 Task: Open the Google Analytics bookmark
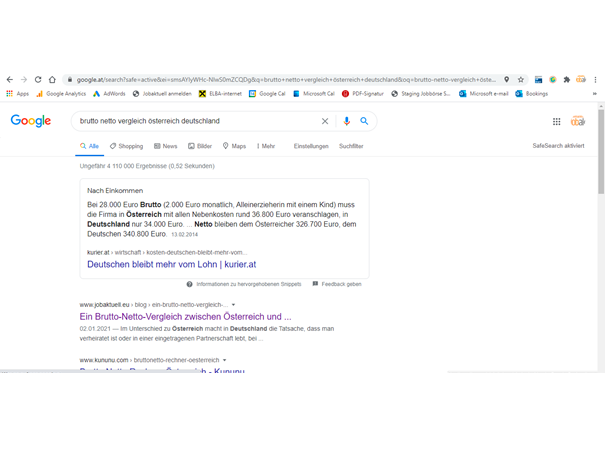point(61,94)
